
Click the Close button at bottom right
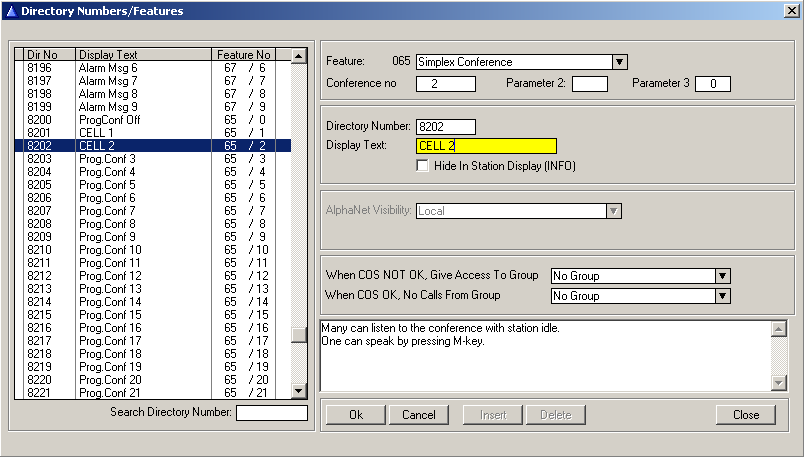[x=745, y=415]
